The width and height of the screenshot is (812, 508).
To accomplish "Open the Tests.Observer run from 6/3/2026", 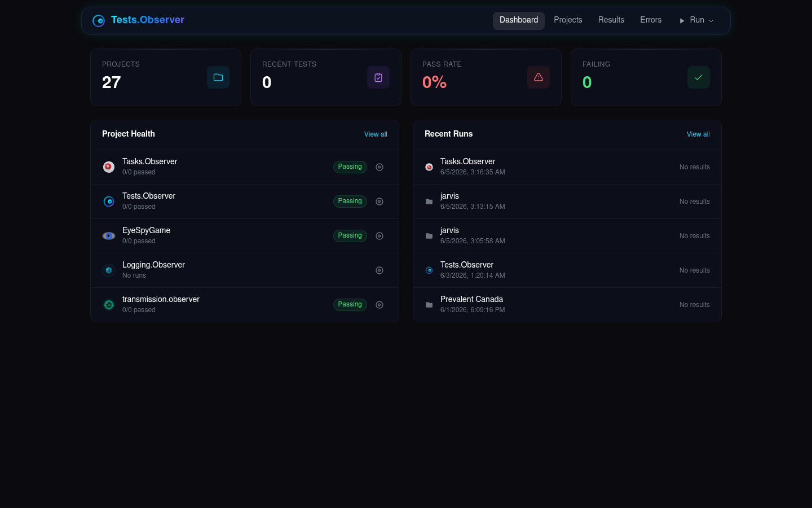I will pos(567,270).
